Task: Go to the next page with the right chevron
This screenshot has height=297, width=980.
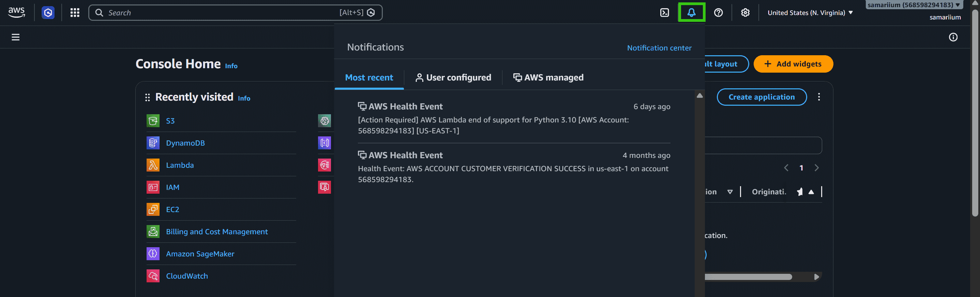Action: pos(816,167)
